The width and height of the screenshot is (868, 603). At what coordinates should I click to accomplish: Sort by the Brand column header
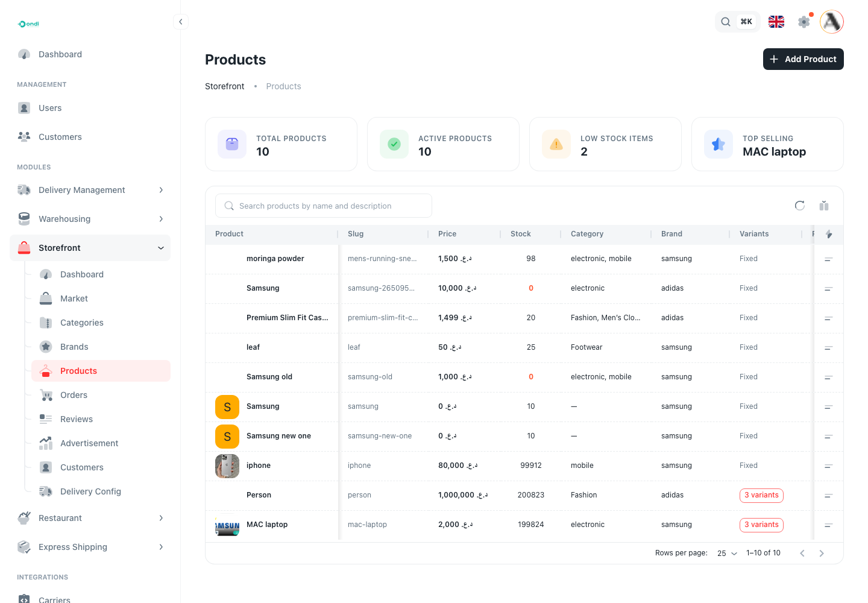(671, 234)
